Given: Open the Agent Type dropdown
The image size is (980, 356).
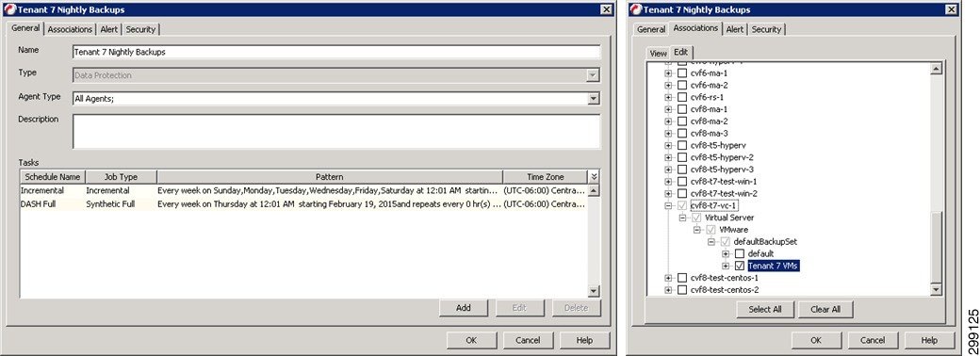Looking at the screenshot, I should [594, 99].
